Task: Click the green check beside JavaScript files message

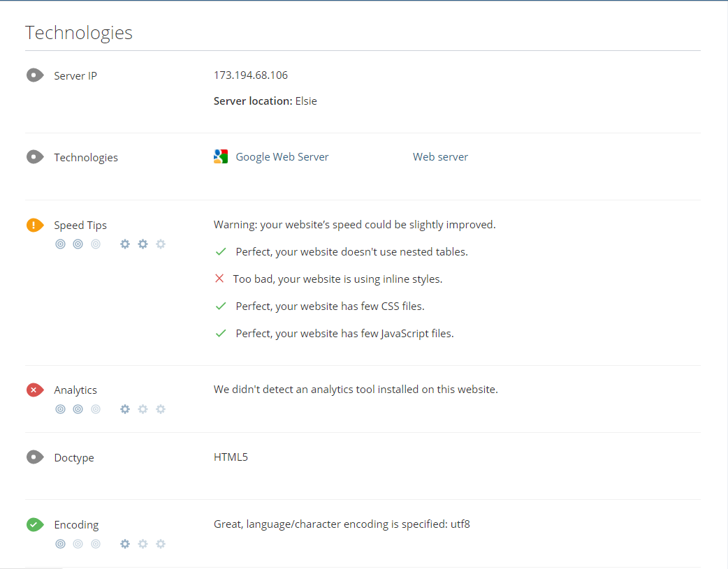Action: click(221, 334)
